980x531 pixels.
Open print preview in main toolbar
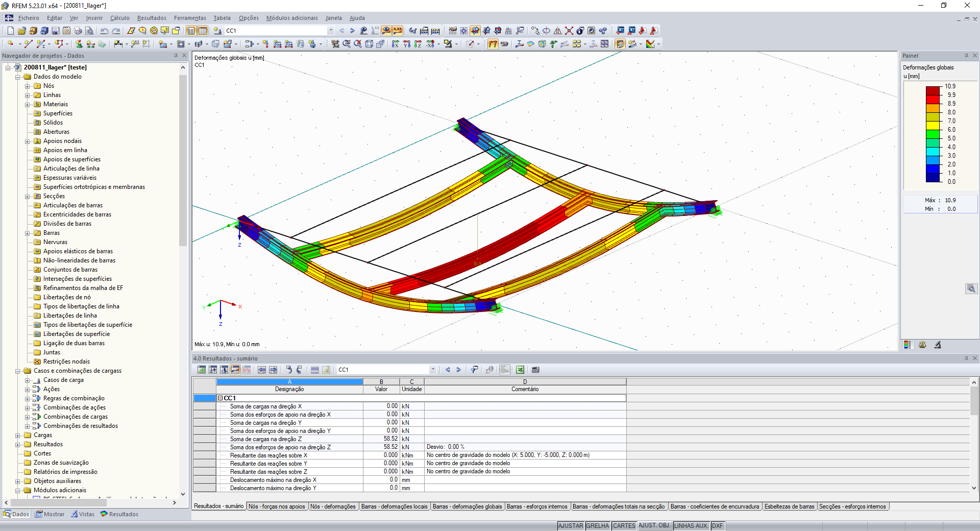point(89,31)
